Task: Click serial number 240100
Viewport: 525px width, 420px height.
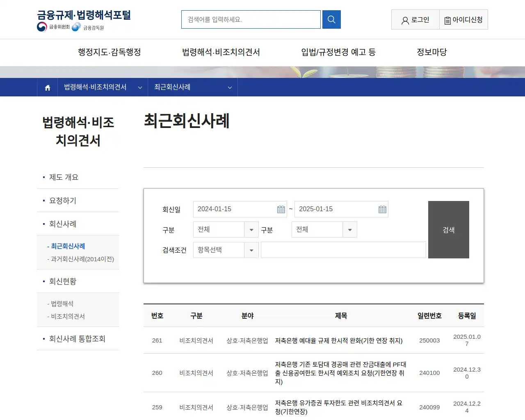Action: pyautogui.click(x=429, y=373)
